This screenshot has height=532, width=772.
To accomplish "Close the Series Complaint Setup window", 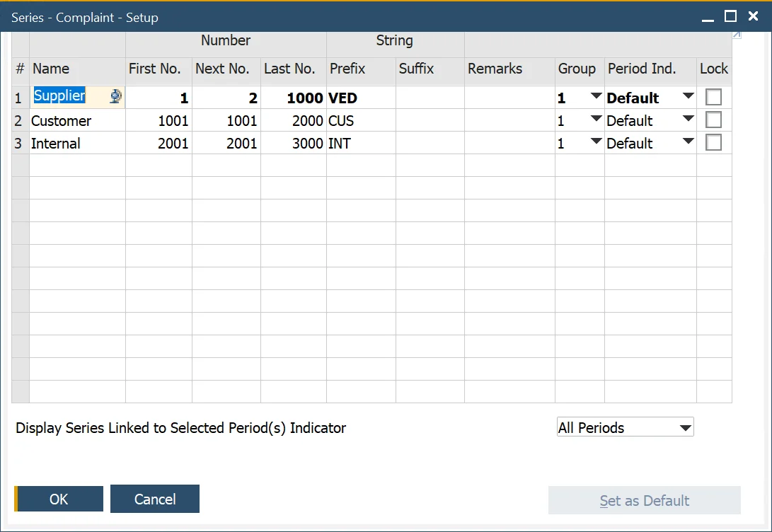I will pos(753,16).
